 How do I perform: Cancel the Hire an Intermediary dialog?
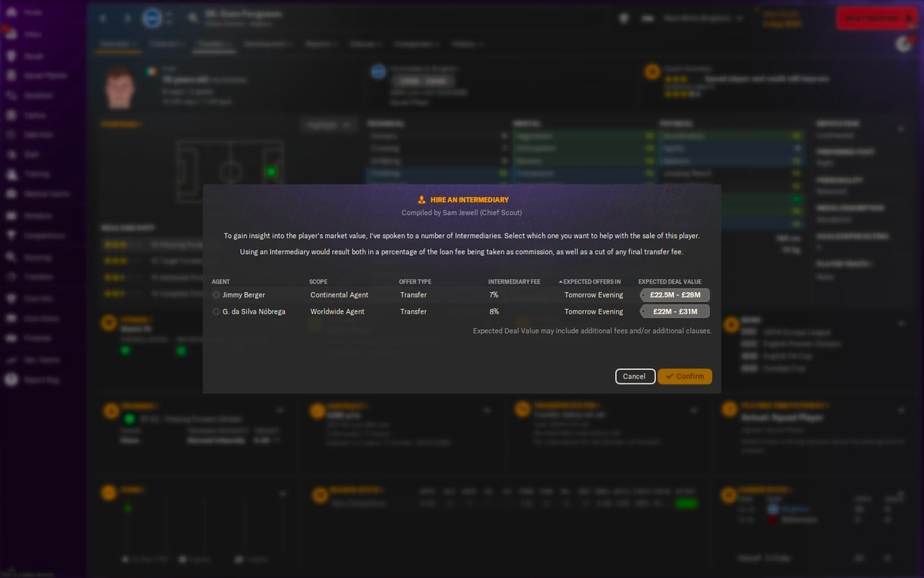pyautogui.click(x=634, y=376)
